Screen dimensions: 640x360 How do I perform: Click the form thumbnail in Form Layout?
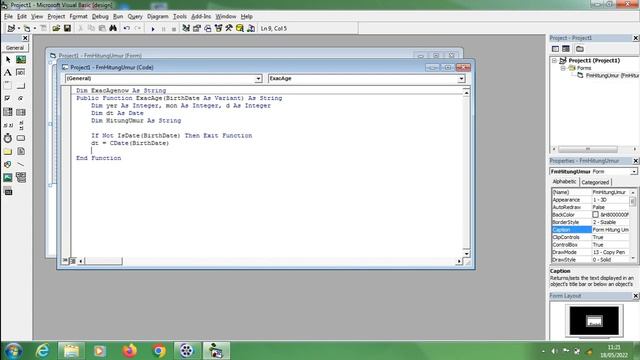(x=594, y=321)
